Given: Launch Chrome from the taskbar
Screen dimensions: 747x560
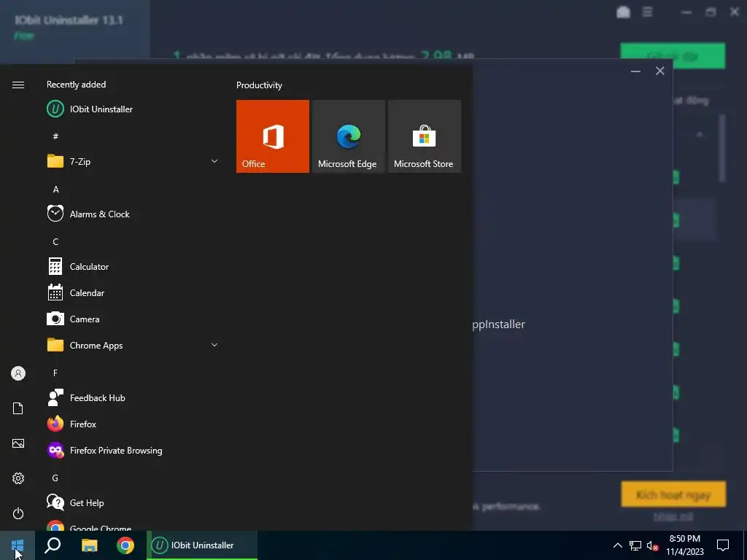Looking at the screenshot, I should tap(125, 545).
